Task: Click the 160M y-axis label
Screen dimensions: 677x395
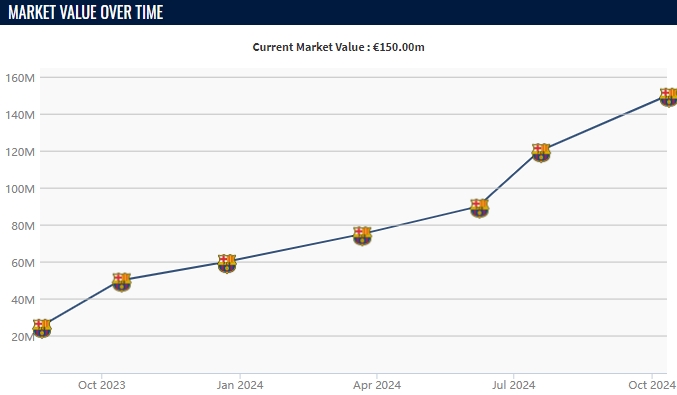Action: tap(20, 78)
